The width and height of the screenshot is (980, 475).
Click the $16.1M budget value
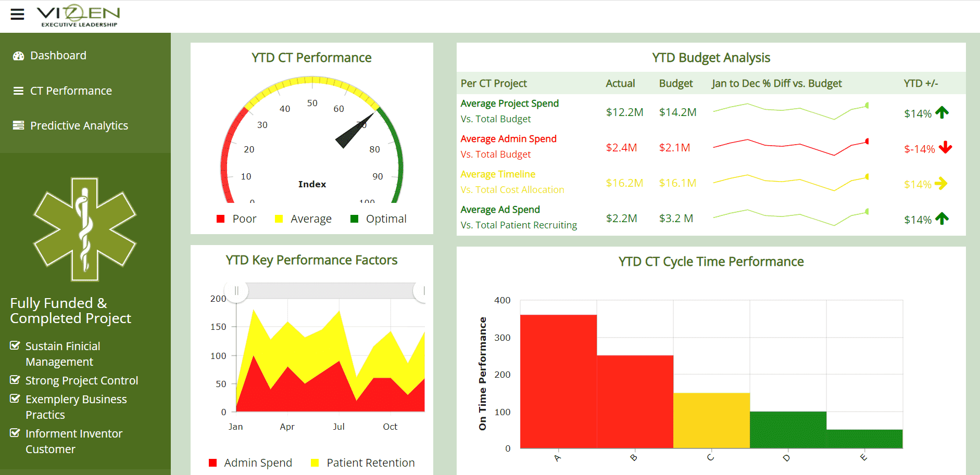click(677, 183)
